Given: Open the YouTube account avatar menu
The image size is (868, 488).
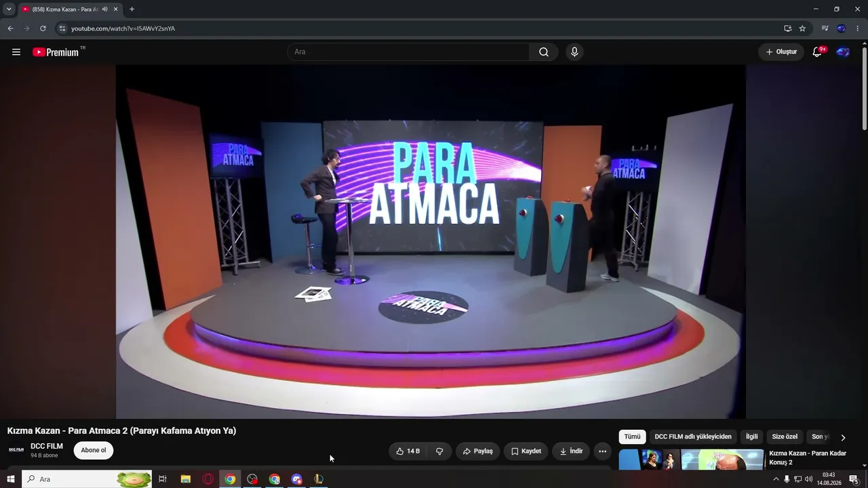Looking at the screenshot, I should (843, 52).
